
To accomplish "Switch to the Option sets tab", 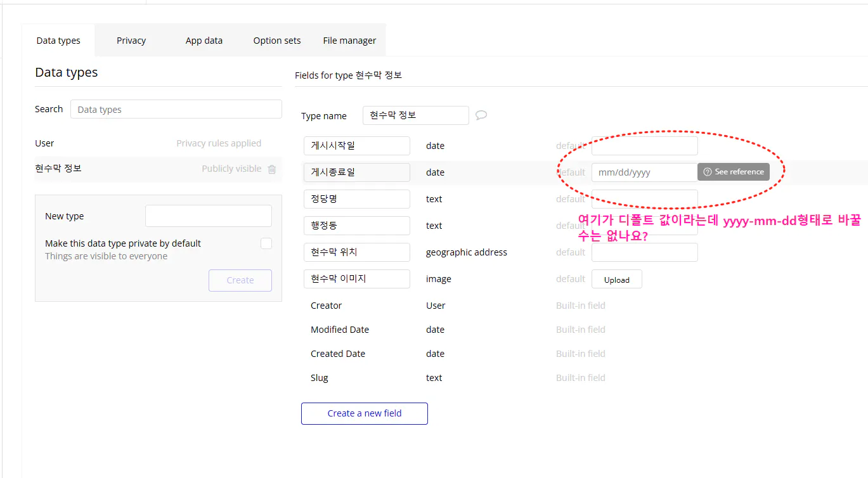I will pyautogui.click(x=276, y=40).
